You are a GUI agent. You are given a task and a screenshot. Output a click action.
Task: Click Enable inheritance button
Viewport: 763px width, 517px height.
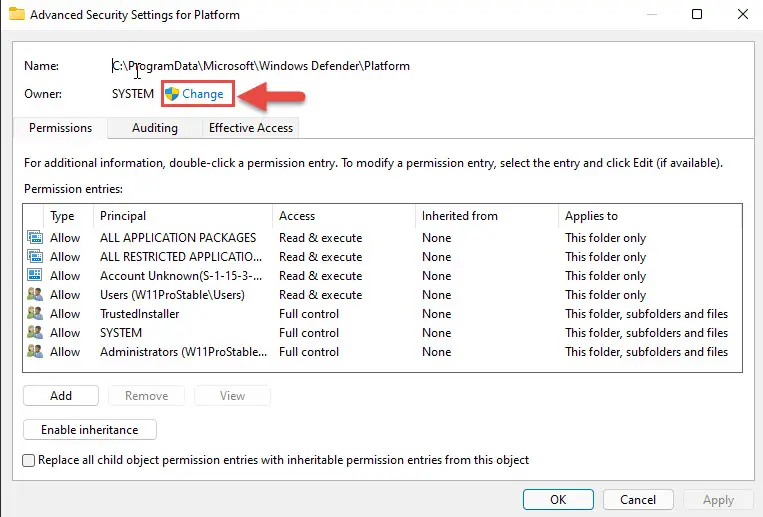pyautogui.click(x=90, y=430)
